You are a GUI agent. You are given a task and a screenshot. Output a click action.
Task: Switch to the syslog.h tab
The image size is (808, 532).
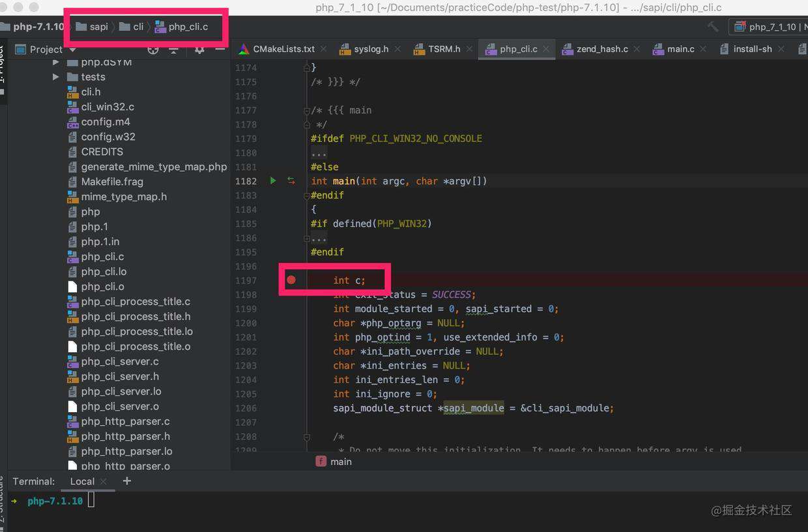pos(371,49)
